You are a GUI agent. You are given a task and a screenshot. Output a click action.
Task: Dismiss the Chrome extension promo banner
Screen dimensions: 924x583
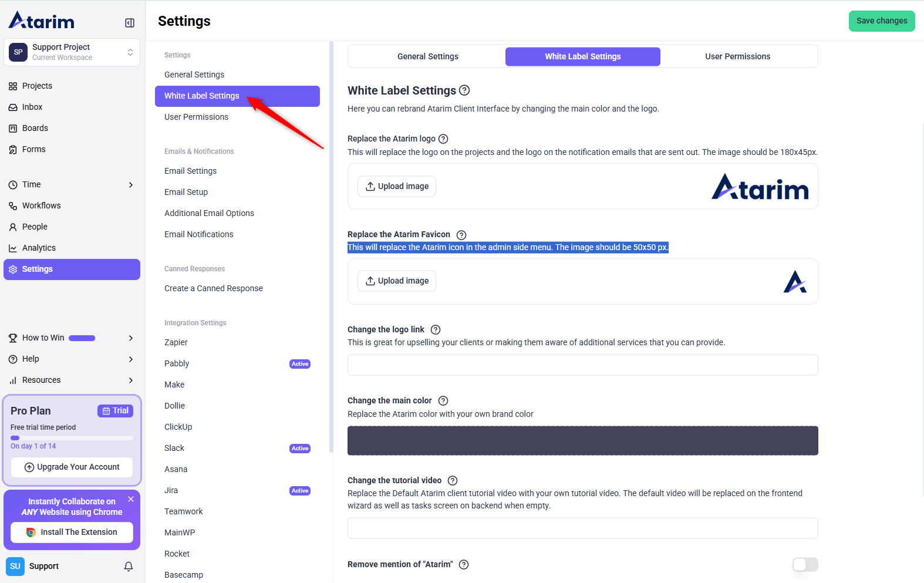tap(131, 499)
